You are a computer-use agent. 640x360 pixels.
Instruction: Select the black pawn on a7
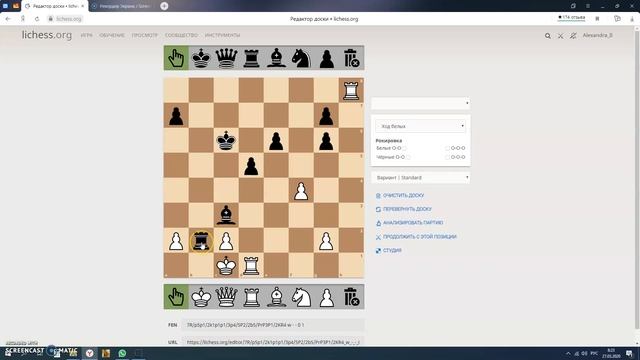click(176, 116)
